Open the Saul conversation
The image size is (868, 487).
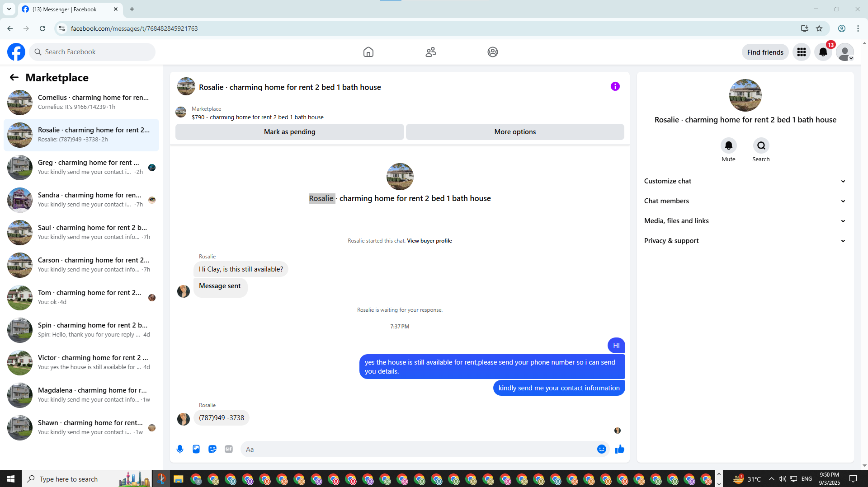tap(81, 233)
